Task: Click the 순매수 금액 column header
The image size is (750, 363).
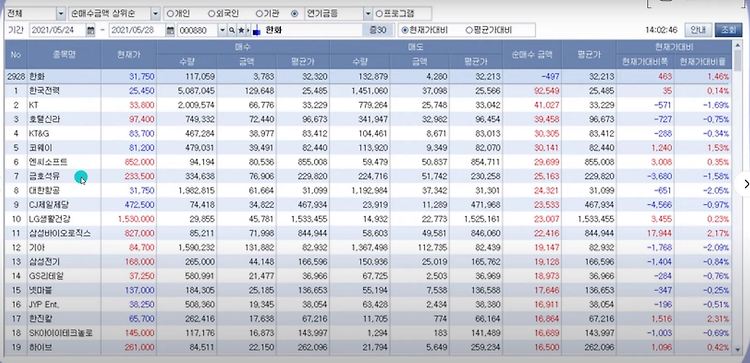Action: 532,55
